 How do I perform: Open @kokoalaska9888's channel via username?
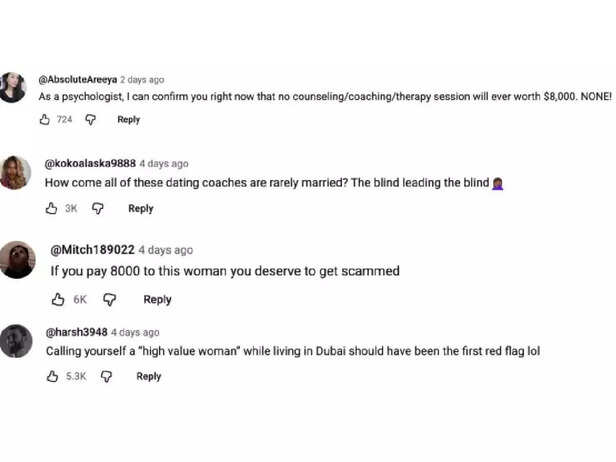click(x=90, y=163)
